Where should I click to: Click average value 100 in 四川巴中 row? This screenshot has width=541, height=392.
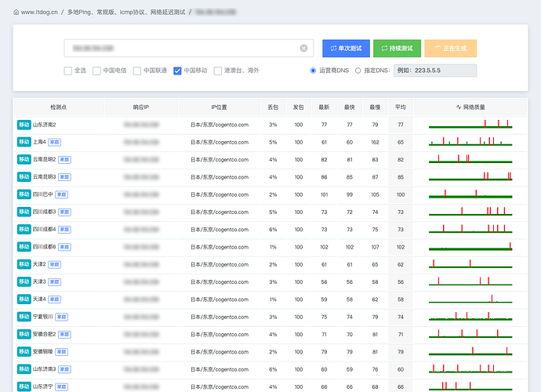point(400,194)
